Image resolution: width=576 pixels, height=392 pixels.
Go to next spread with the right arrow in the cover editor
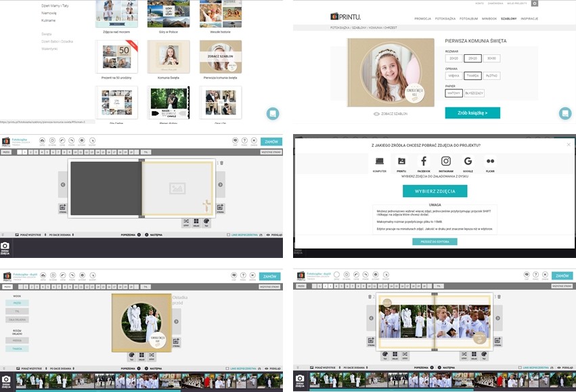point(177,321)
